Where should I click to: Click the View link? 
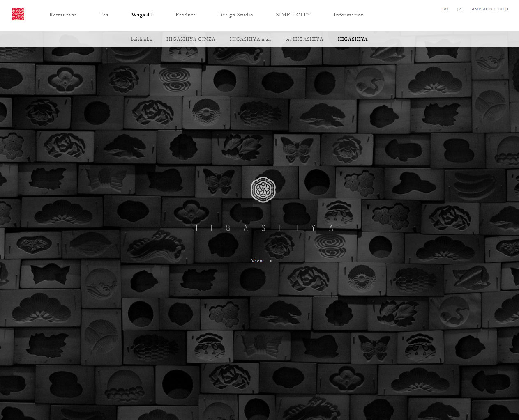pyautogui.click(x=262, y=261)
